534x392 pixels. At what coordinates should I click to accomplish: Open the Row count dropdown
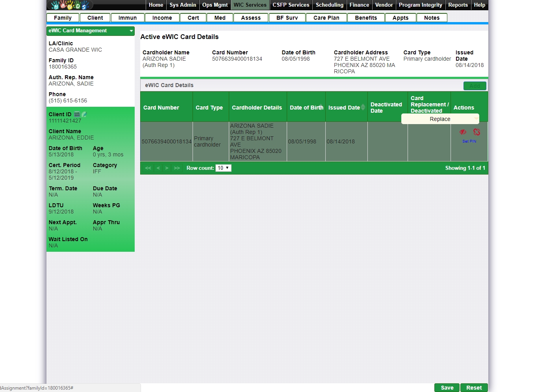tap(223, 168)
